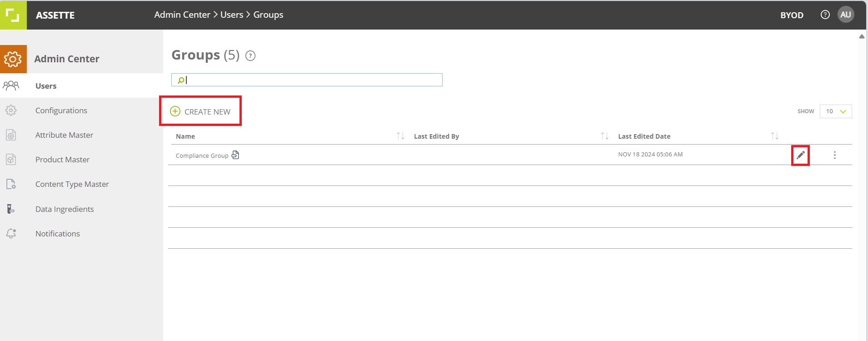Click the Assette logo icon
This screenshot has width=868, height=341.
point(13,15)
